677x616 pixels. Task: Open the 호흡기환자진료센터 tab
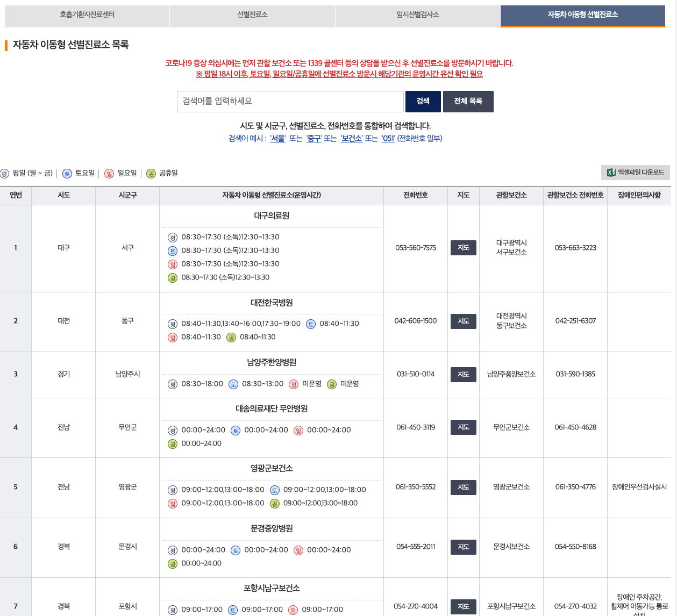tap(87, 16)
